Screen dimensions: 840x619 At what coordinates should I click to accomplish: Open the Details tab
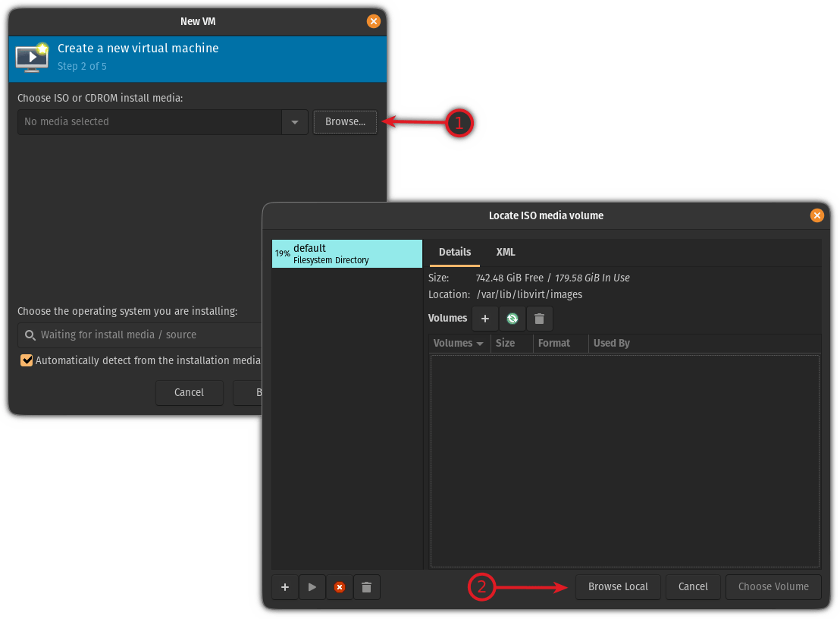(x=455, y=252)
